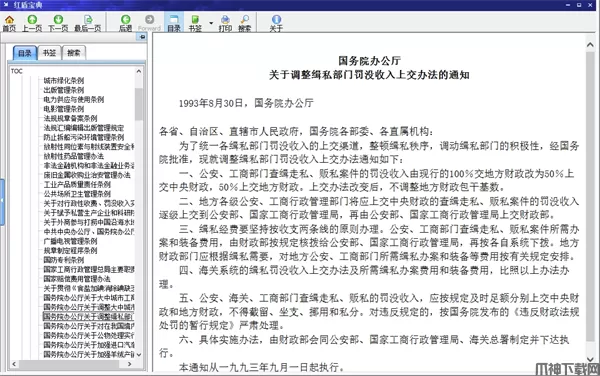Click the TOC root label
Screen dimensions: 600x376
tap(16, 71)
